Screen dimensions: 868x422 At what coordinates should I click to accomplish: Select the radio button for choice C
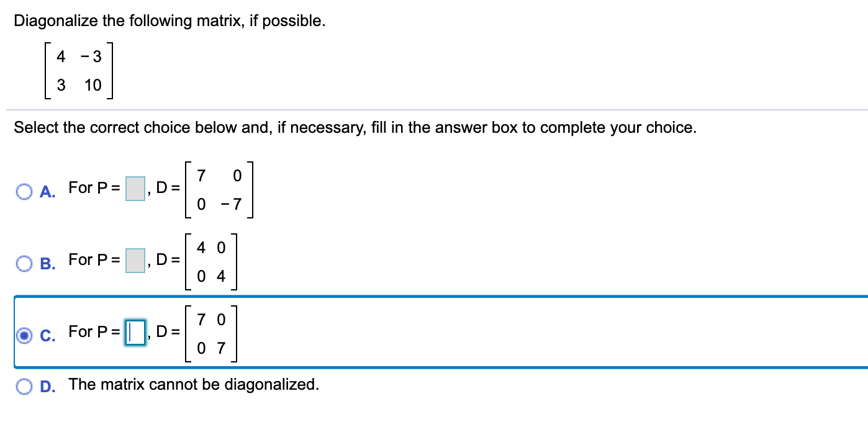24,334
